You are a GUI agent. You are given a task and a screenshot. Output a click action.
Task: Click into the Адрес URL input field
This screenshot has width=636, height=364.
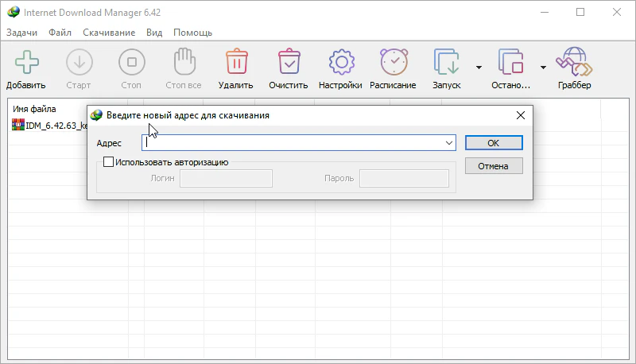pyautogui.click(x=293, y=143)
